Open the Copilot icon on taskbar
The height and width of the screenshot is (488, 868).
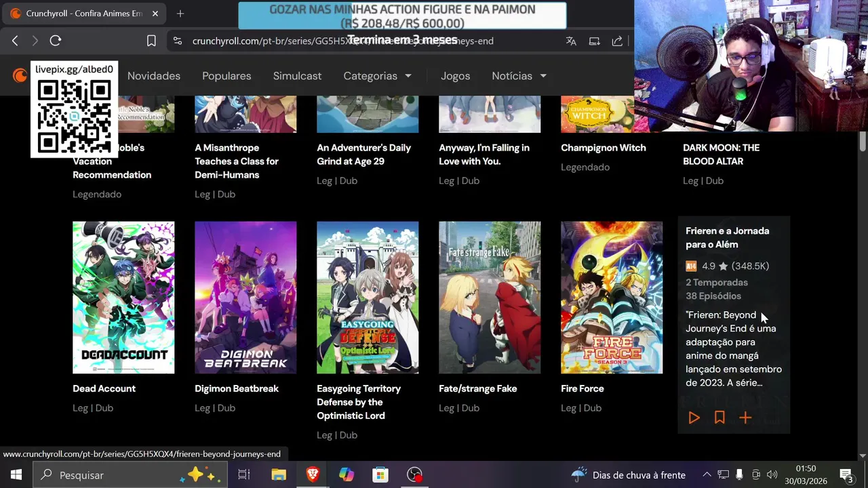[x=347, y=475]
